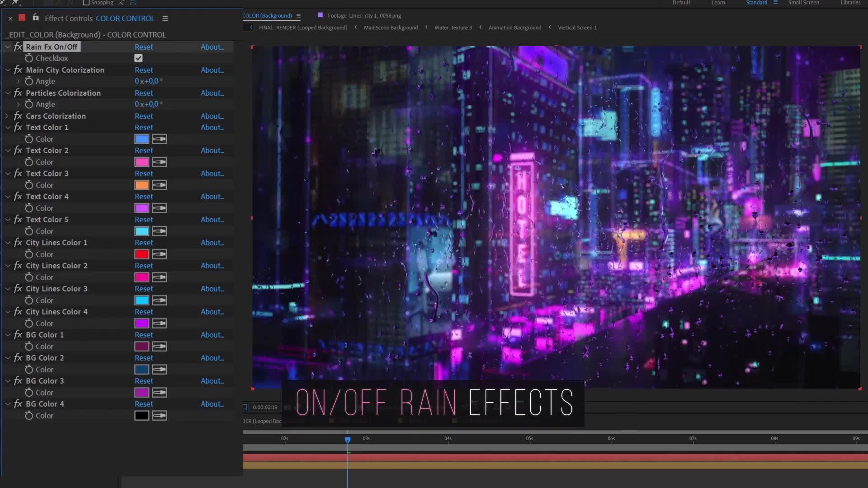Open workspace menu next to Standard
Viewport: 868px width, 488px height.
pyautogui.click(x=775, y=3)
